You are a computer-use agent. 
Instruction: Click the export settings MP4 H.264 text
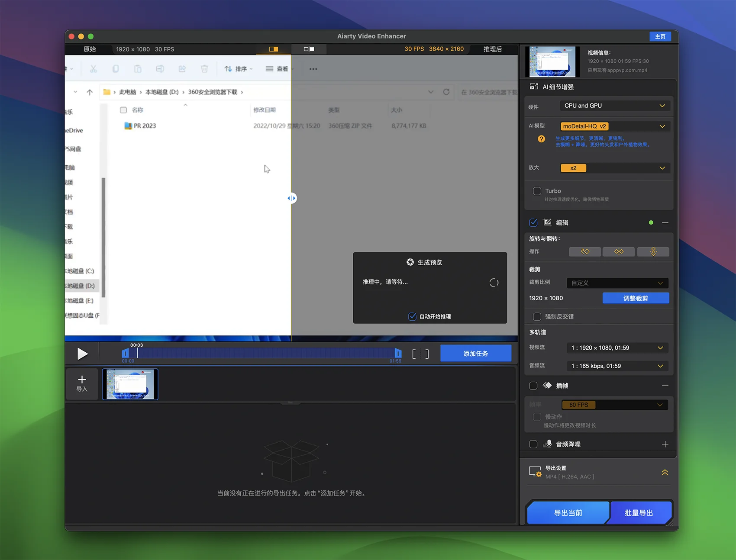click(569, 476)
